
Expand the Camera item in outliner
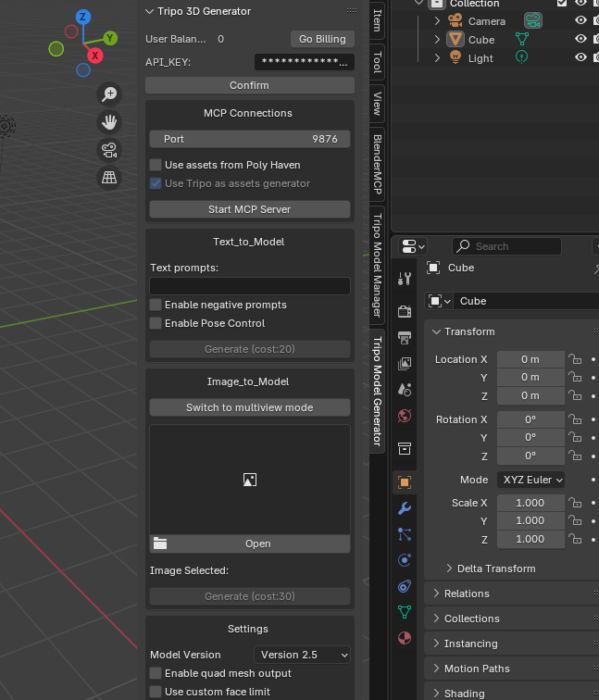tap(437, 21)
